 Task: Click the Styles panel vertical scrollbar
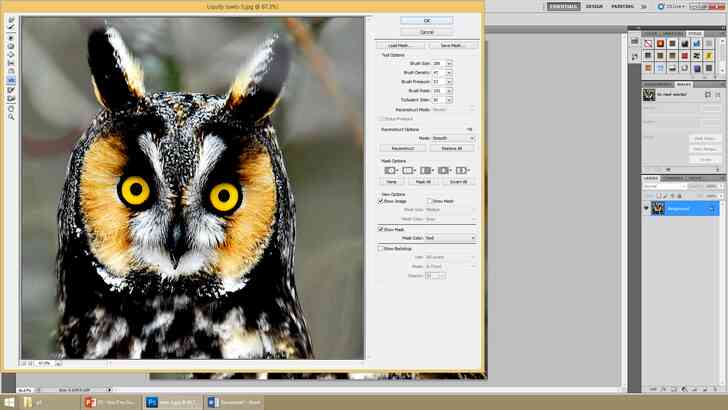pyautogui.click(x=722, y=57)
